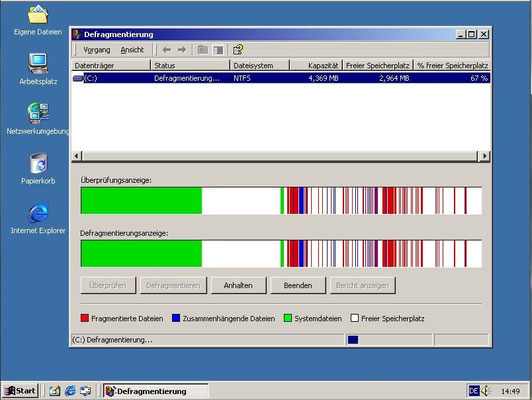Open the Start menu
532x400 pixels.
pyautogui.click(x=20, y=391)
